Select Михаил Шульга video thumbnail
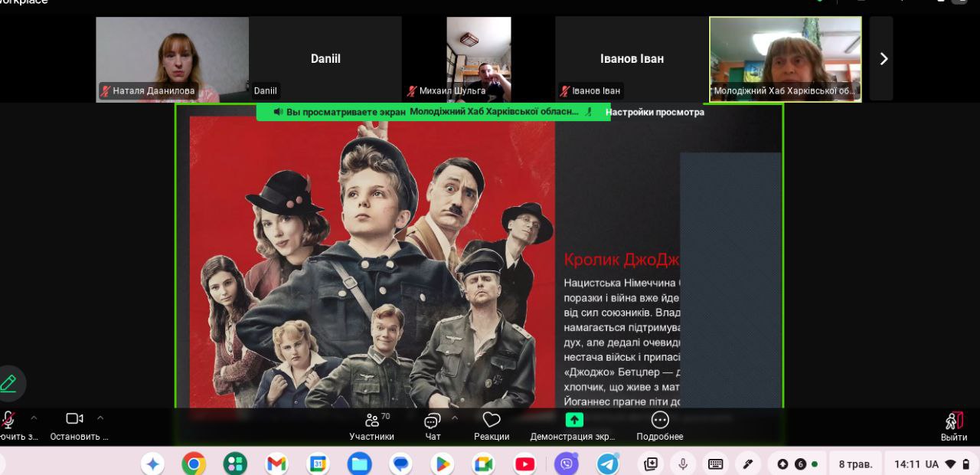 pyautogui.click(x=479, y=59)
